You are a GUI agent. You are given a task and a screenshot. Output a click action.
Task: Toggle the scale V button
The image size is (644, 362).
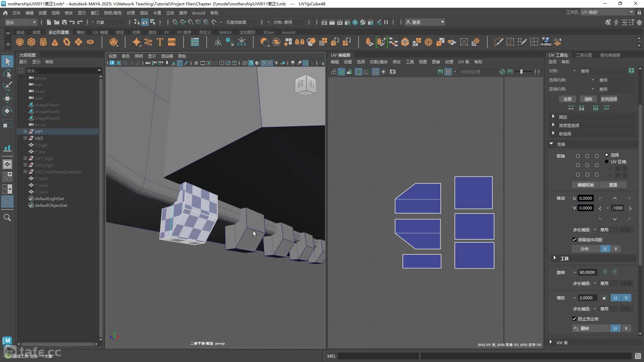[x=626, y=298]
